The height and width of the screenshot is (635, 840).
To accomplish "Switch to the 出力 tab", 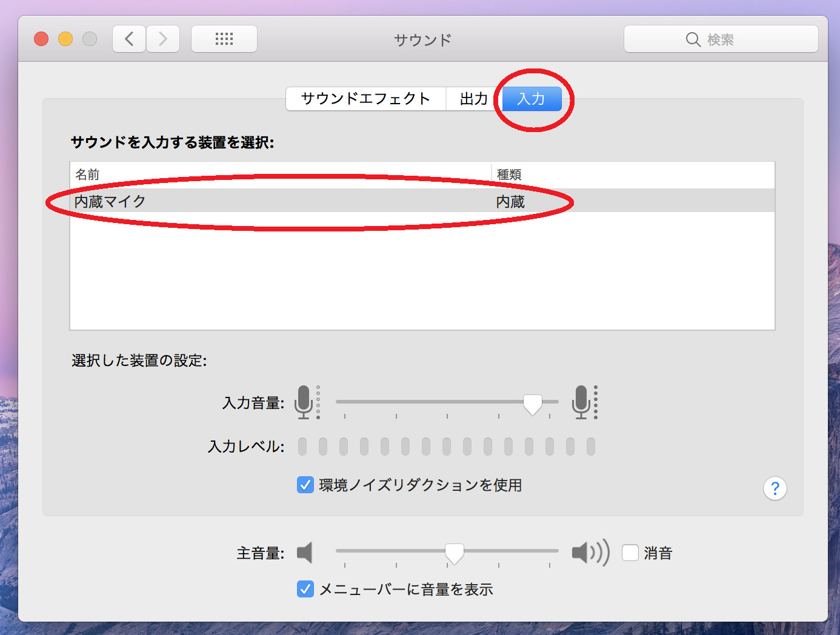I will pyautogui.click(x=473, y=99).
